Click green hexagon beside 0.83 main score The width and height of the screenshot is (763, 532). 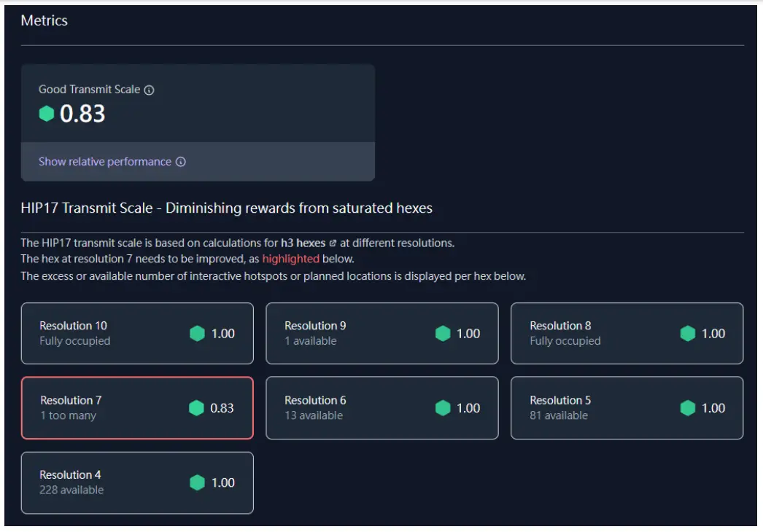pos(47,114)
